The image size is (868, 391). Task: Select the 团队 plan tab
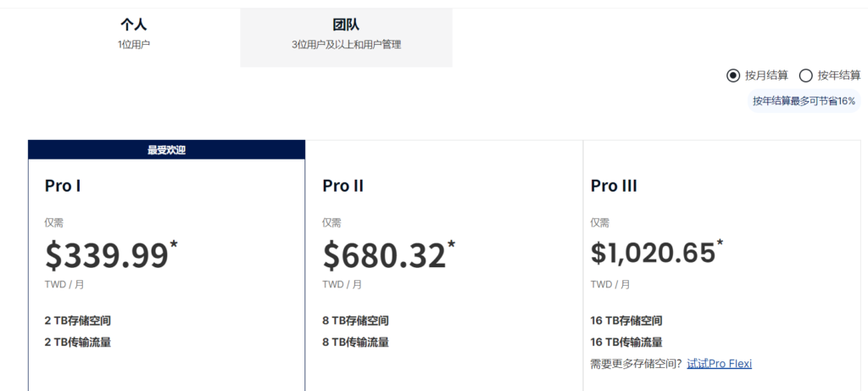[346, 33]
